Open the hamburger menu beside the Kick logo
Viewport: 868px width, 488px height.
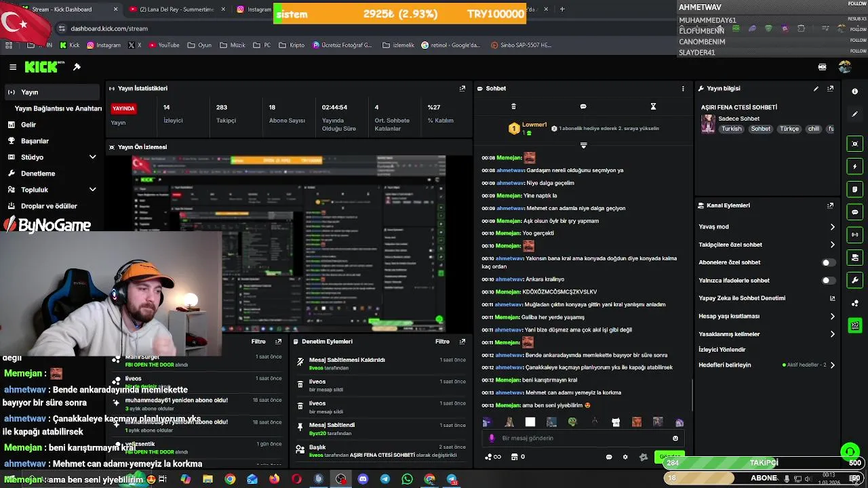(x=13, y=67)
